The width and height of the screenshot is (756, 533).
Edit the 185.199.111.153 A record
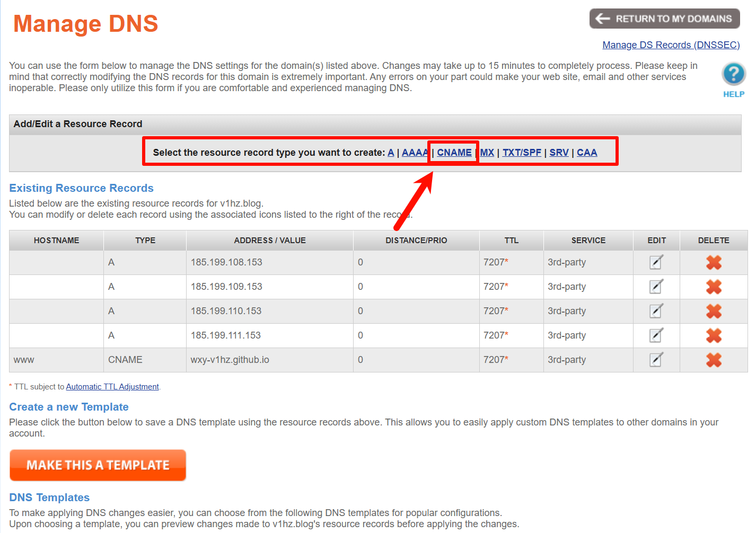pyautogui.click(x=656, y=335)
